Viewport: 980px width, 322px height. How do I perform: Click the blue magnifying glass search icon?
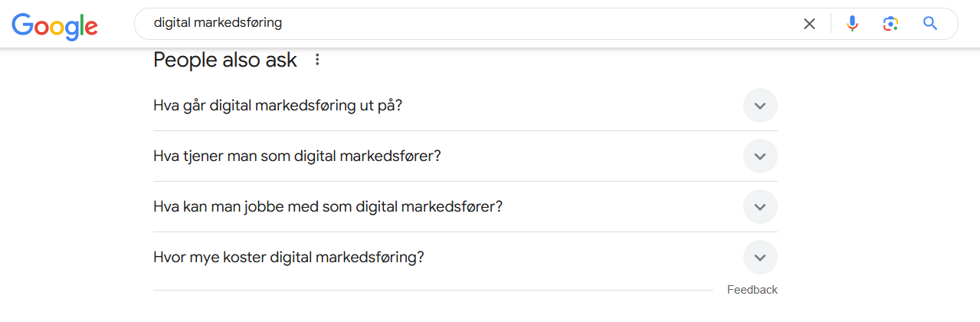pyautogui.click(x=930, y=24)
